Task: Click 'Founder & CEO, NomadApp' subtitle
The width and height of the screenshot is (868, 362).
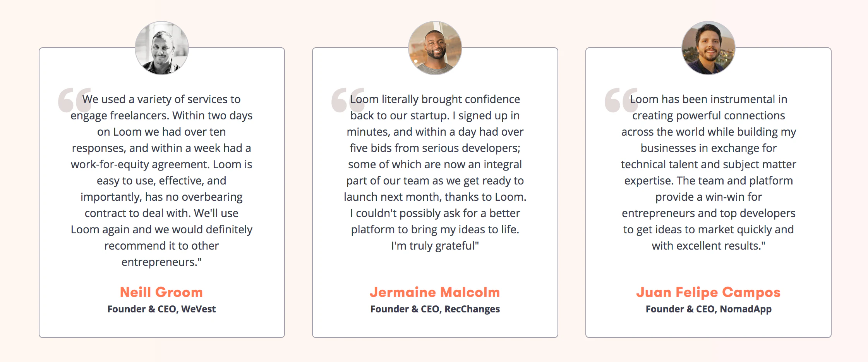Action: pos(708,309)
